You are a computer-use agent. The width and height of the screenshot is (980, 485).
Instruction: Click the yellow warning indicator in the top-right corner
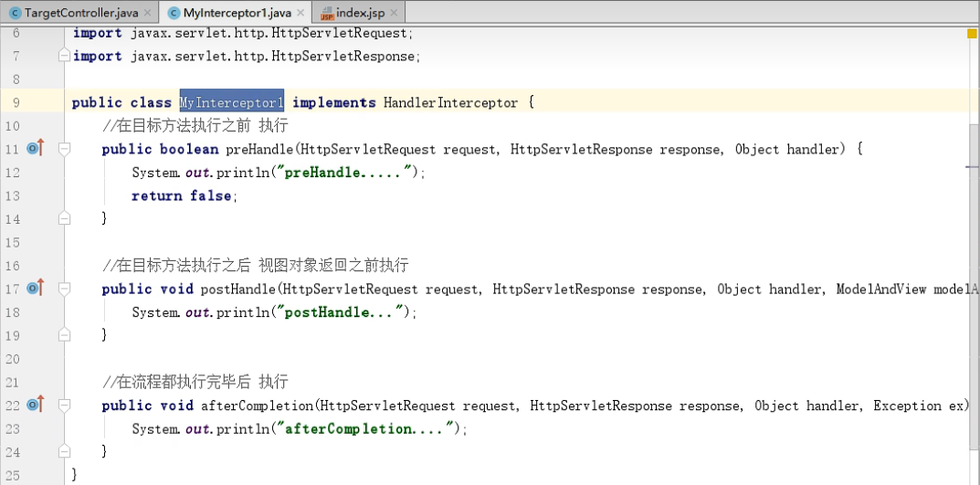click(972, 33)
